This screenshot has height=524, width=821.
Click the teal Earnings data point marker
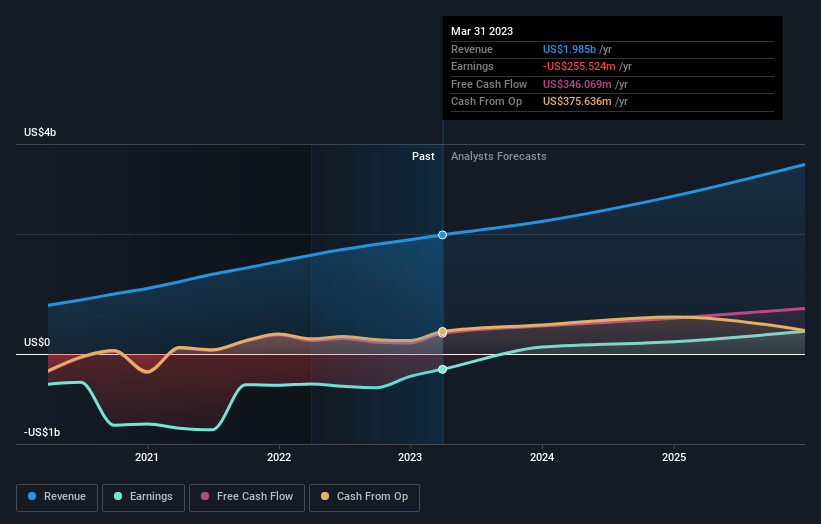pos(442,369)
